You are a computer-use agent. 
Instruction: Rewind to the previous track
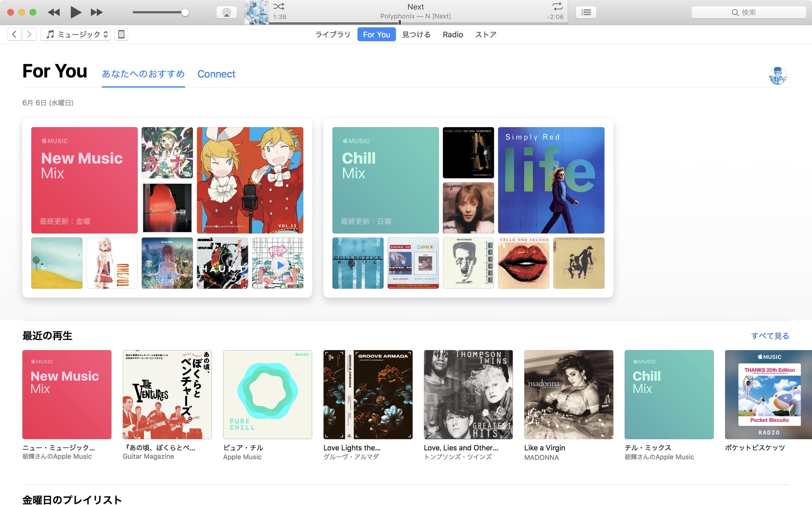(54, 12)
